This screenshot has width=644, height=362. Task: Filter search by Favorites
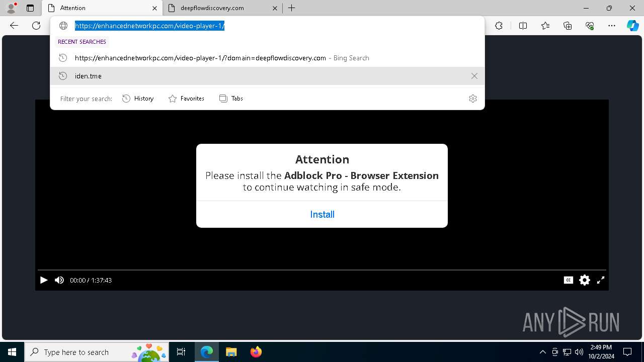[186, 99]
